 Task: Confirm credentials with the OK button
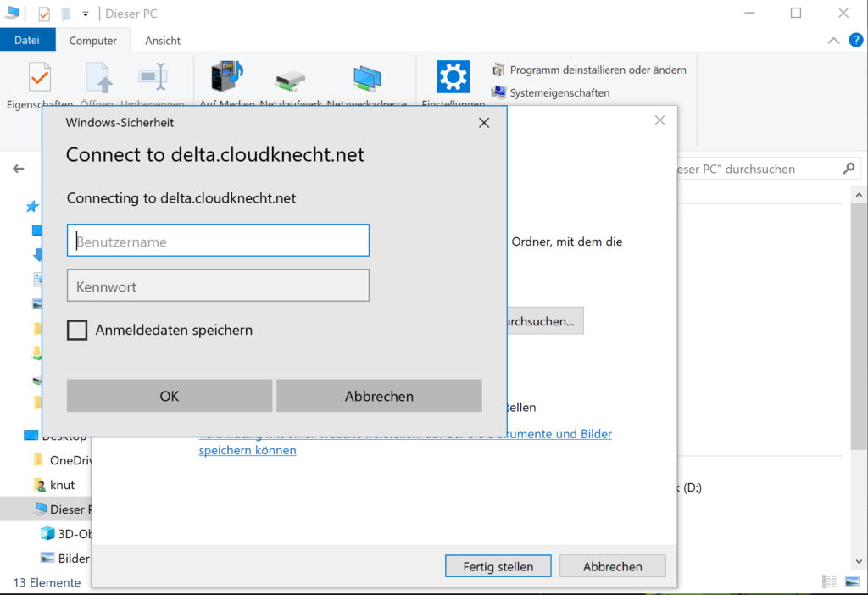pyautogui.click(x=170, y=396)
